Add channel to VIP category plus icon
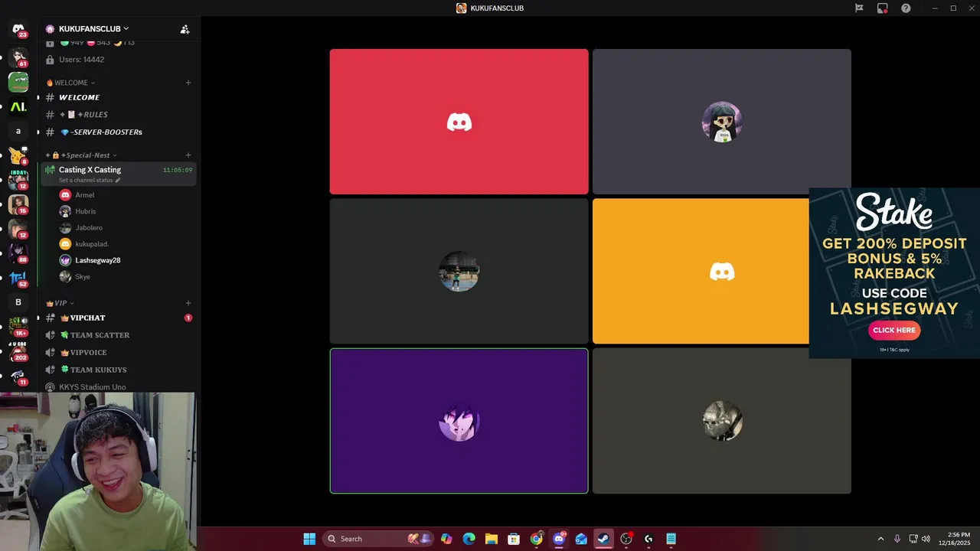This screenshot has width=980, height=551. (188, 303)
